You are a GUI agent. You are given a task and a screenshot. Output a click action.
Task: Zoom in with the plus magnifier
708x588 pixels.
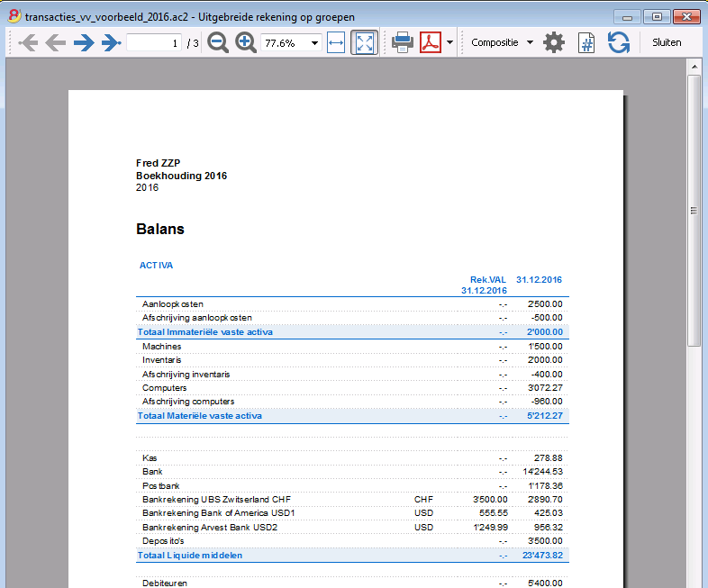(x=246, y=43)
